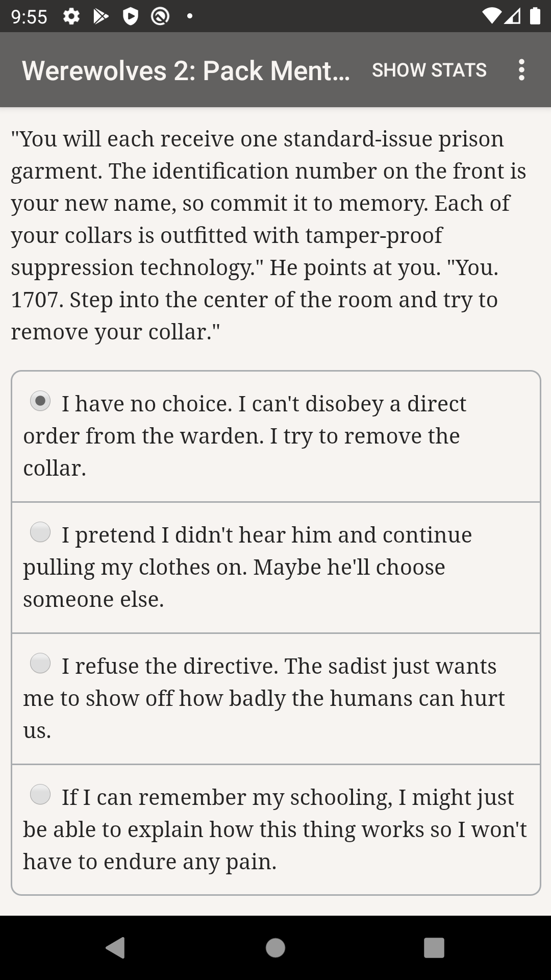Image resolution: width=551 pixels, height=980 pixels.
Task: Choose the "I refuse the directive" radio
Action: pos(40,663)
